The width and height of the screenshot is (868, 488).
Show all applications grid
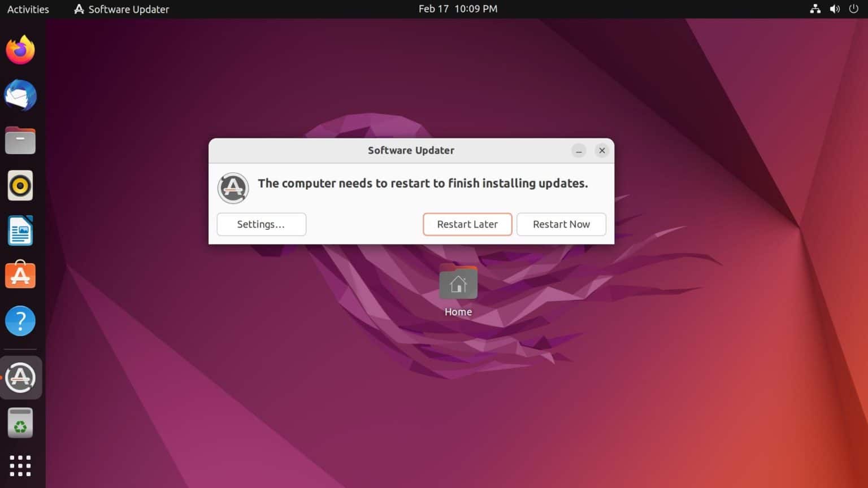pyautogui.click(x=20, y=465)
